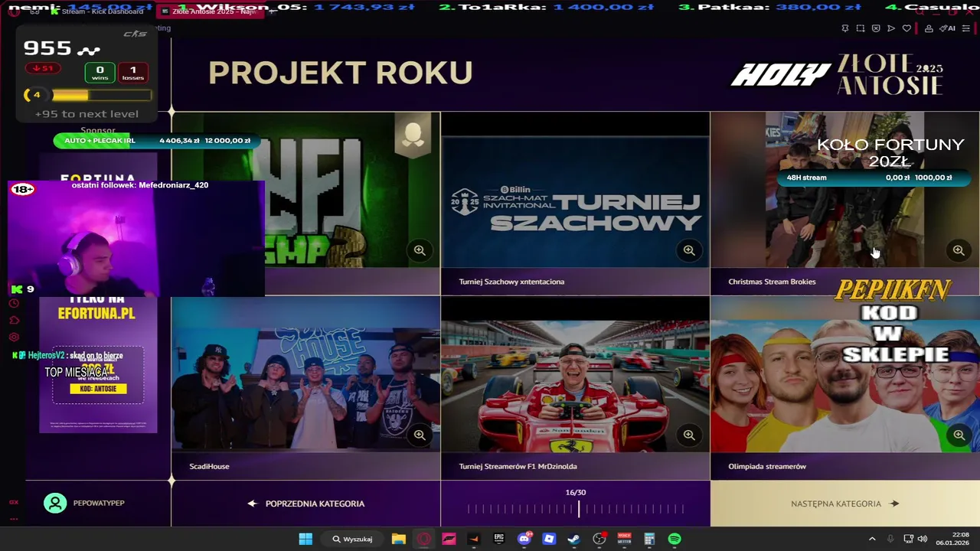Click the PEPOWATYPEP username label
Screen dimensions: 980x551
click(x=99, y=504)
